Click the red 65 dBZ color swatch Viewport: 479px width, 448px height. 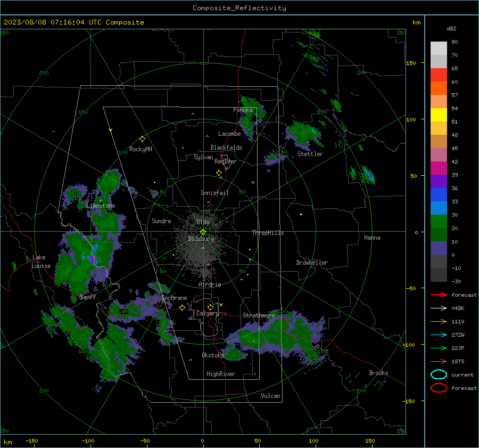tap(439, 75)
